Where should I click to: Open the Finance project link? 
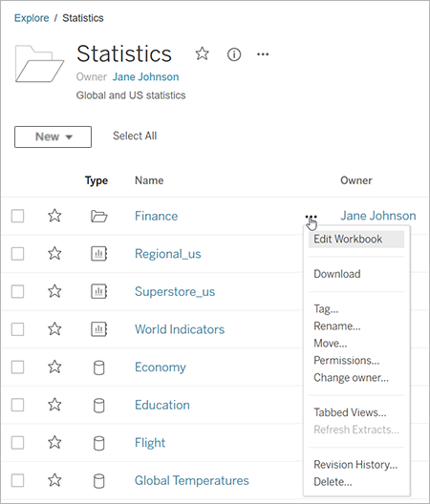(x=156, y=216)
